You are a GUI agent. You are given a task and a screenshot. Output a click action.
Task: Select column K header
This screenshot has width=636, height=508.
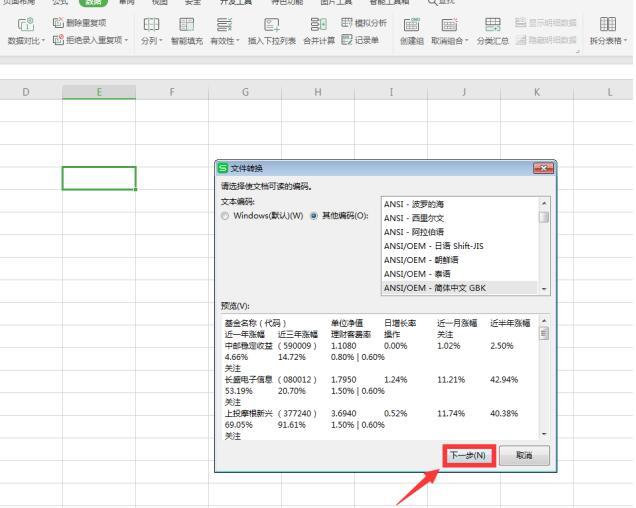[537, 92]
